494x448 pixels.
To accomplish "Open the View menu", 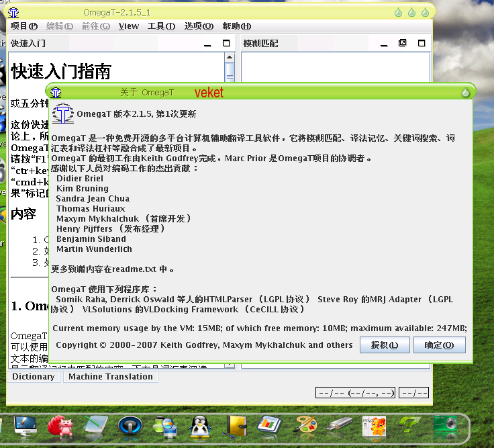I will click(129, 26).
